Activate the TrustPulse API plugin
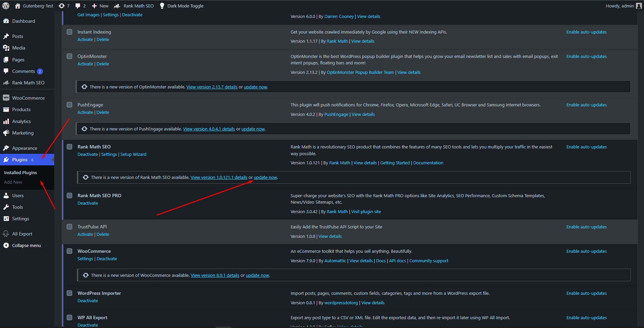Screen dimensions: 644x328 pos(85,234)
